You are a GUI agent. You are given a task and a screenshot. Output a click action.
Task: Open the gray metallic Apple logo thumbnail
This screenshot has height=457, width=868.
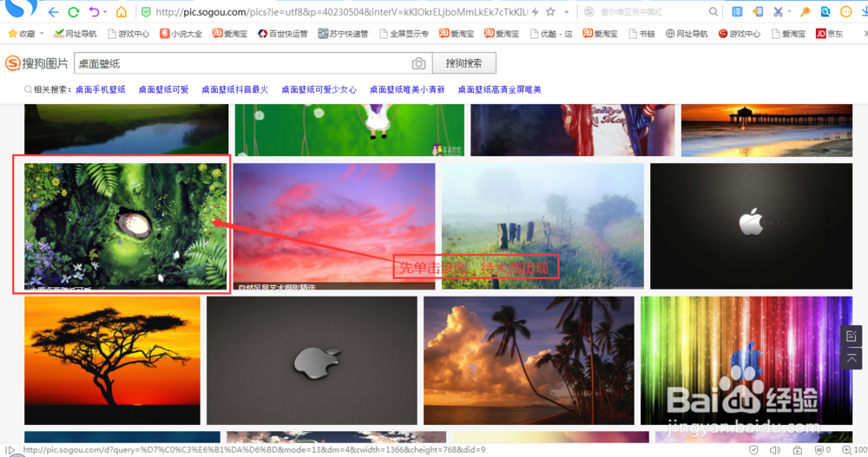pyautogui.click(x=312, y=361)
